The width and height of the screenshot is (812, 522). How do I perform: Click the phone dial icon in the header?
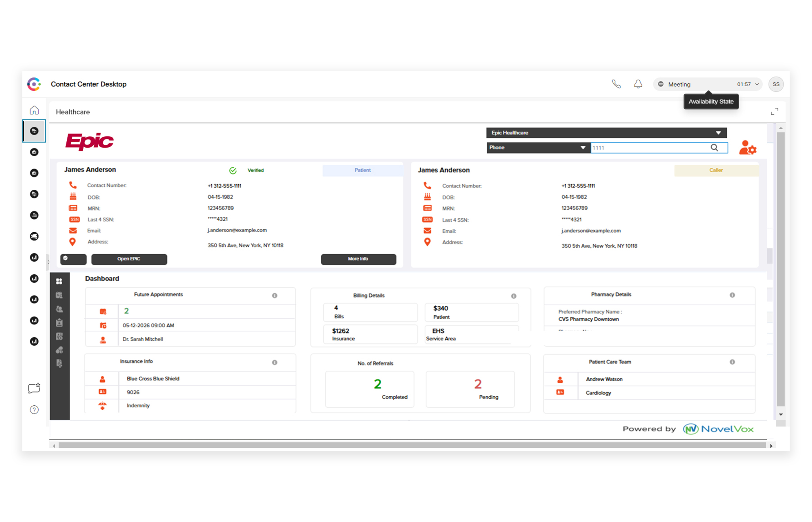point(616,84)
